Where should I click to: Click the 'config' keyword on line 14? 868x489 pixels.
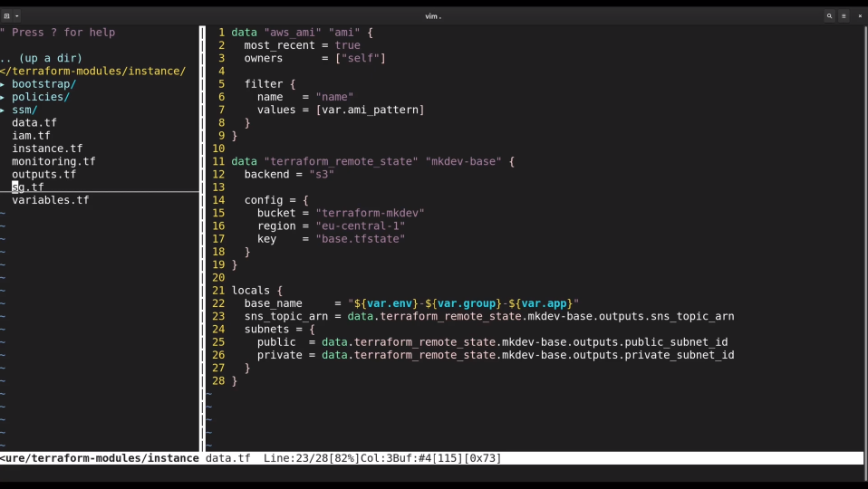pyautogui.click(x=264, y=200)
